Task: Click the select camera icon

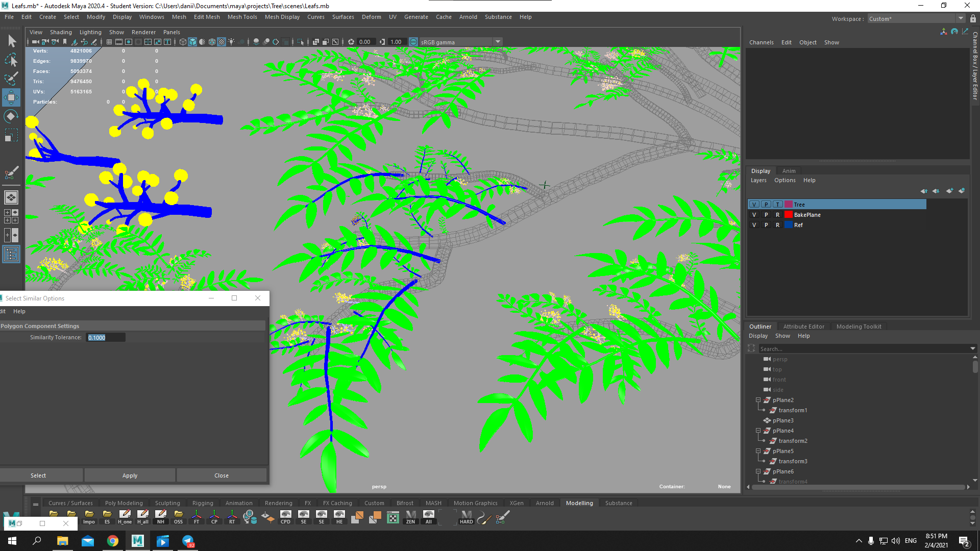Action: point(35,42)
